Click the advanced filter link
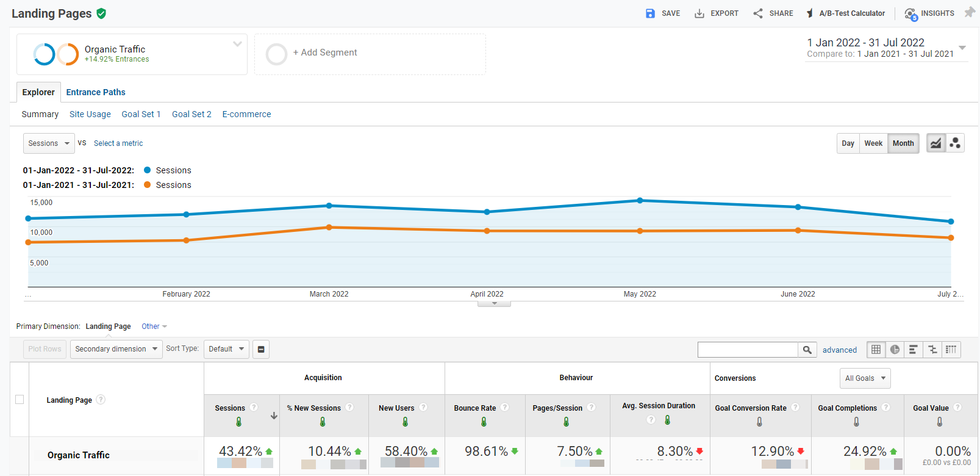The height and width of the screenshot is (476, 980). tap(839, 350)
